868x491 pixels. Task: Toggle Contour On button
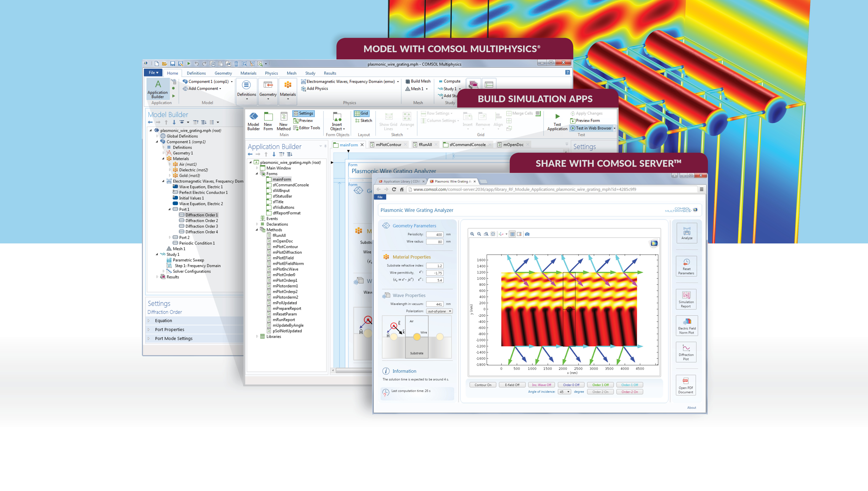coord(483,385)
